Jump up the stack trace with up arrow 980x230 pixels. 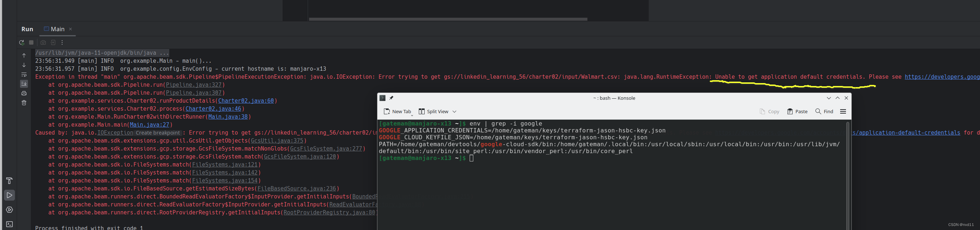(24, 56)
